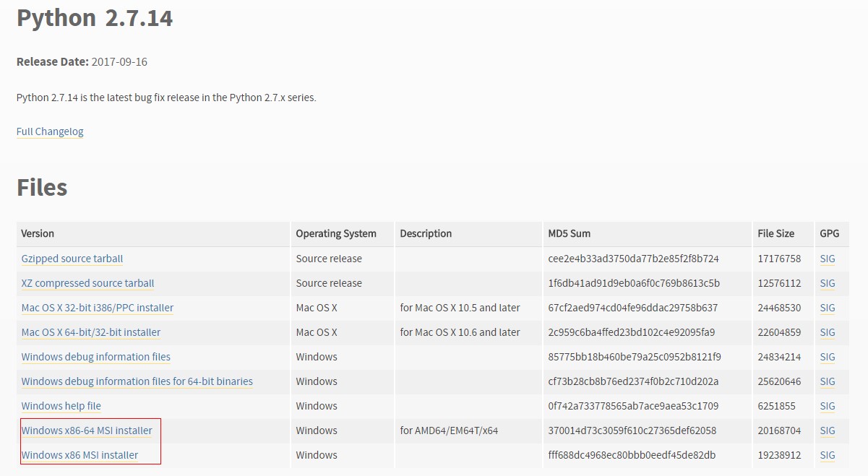
Task: Get SIG for Mac 32-bit i386/PPC installer
Action: 828,308
